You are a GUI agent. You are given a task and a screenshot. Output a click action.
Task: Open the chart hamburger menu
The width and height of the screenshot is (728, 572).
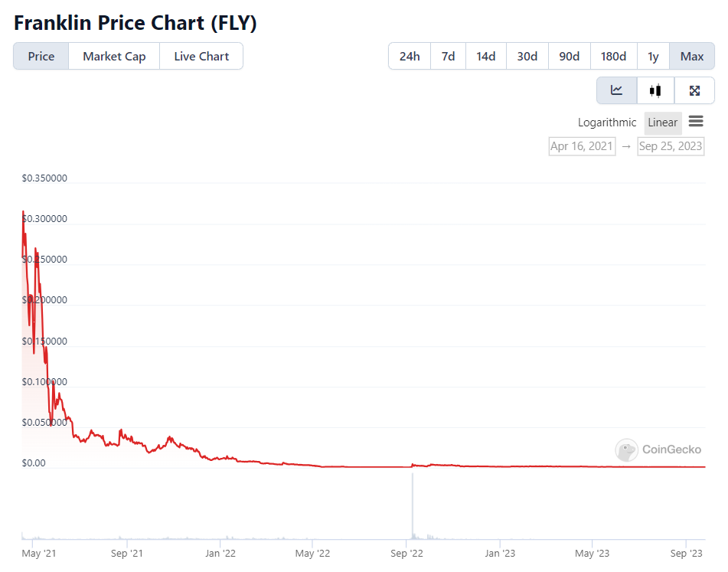(x=696, y=122)
